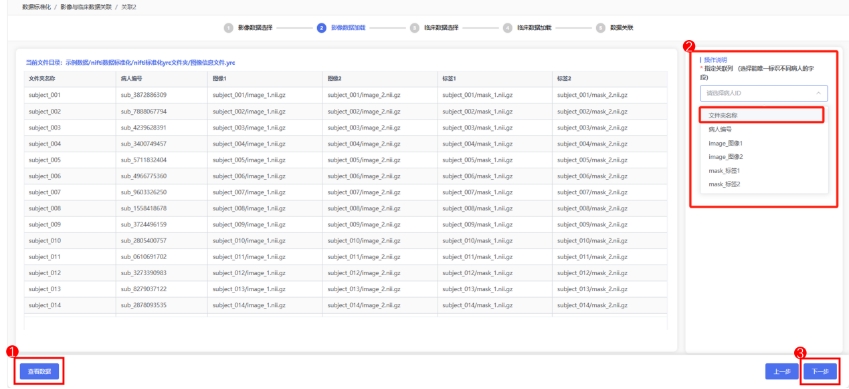
Task: Click patient ID sub_1558418678
Action: (x=143, y=208)
